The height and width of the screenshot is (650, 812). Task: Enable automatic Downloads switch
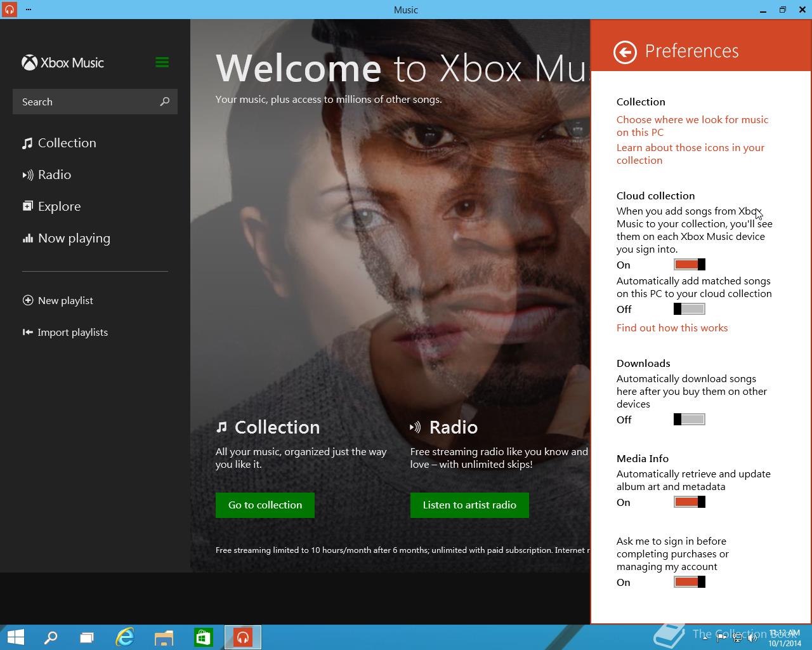click(690, 420)
